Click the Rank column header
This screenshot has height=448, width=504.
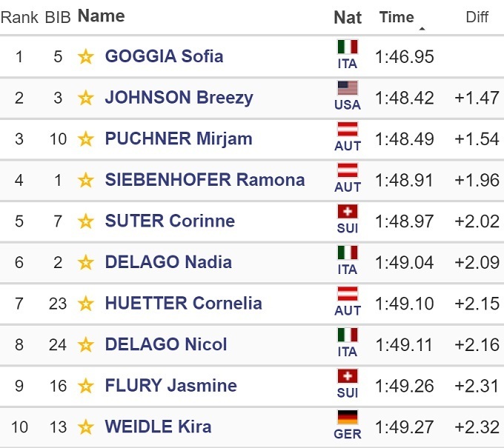click(x=19, y=17)
